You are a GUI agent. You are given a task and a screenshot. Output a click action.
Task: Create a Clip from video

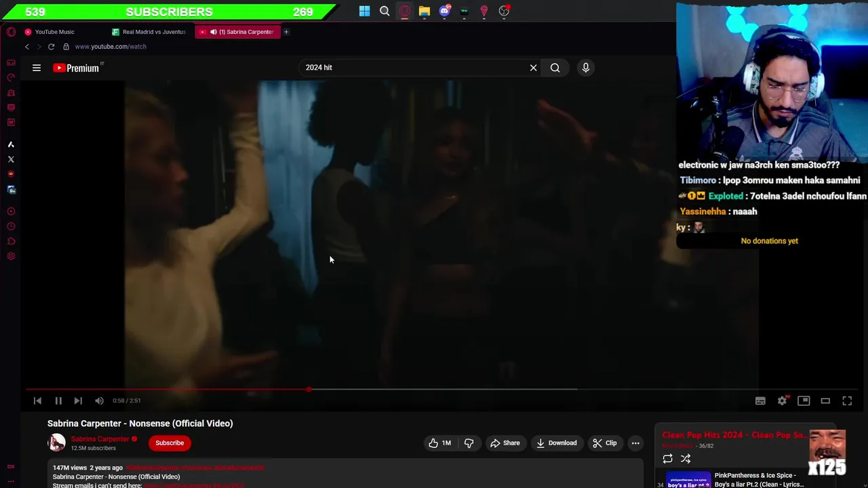604,443
